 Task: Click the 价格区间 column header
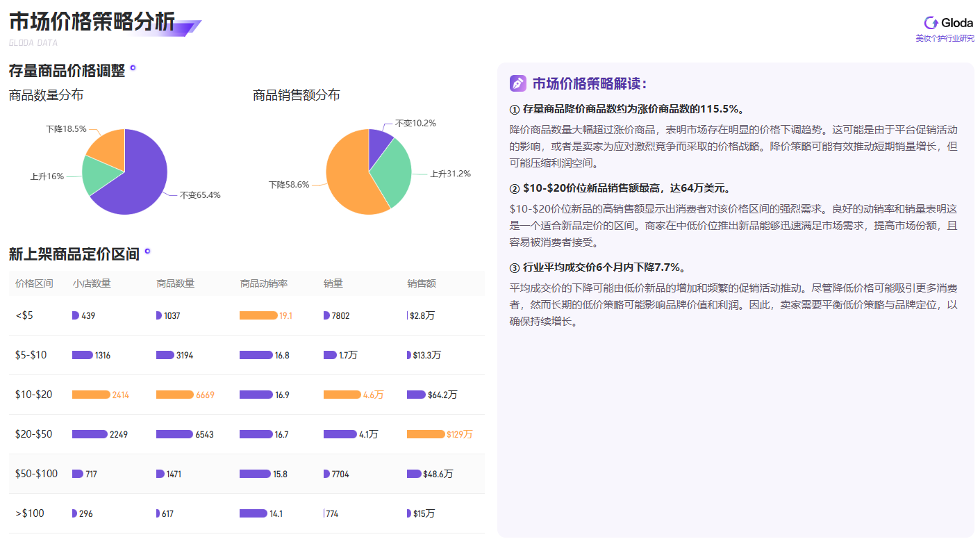click(x=34, y=283)
